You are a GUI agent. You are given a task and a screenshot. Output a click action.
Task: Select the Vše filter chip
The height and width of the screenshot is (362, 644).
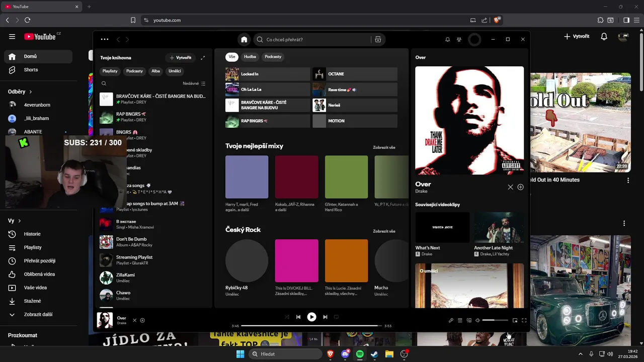(x=232, y=57)
